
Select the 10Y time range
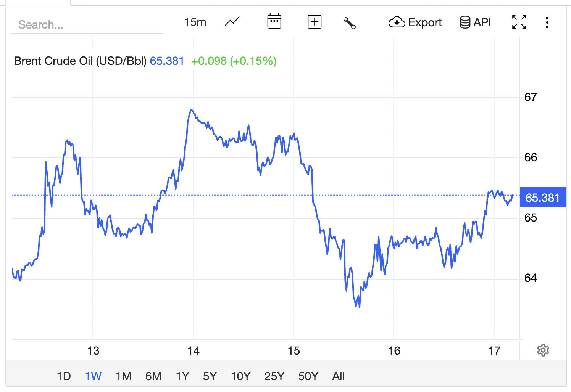point(240,376)
